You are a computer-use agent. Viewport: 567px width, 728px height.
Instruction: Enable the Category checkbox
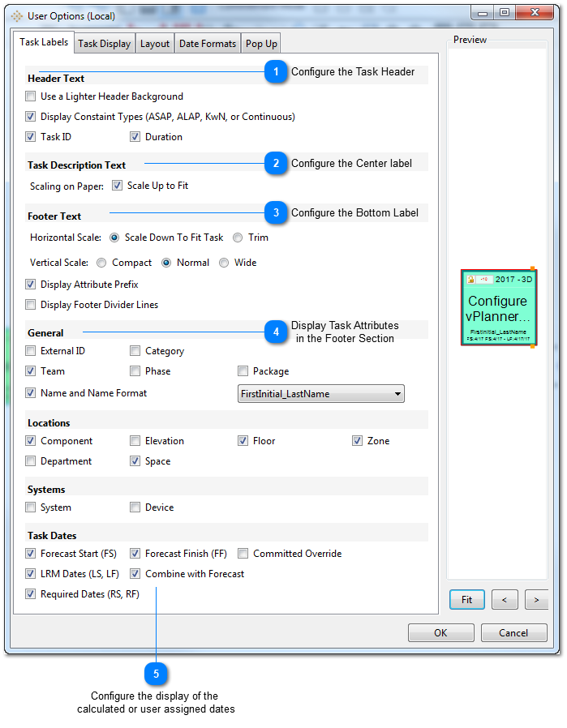point(135,350)
